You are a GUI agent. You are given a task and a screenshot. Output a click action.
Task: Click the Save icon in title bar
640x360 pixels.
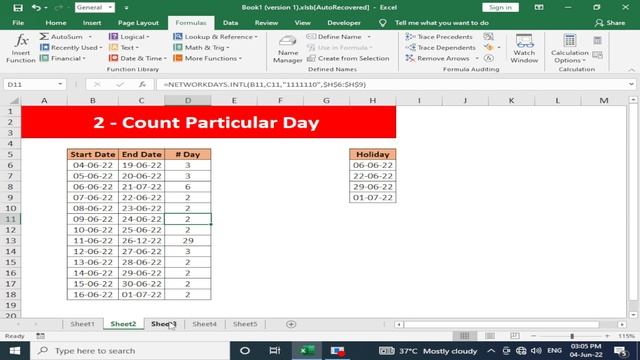pos(18,7)
